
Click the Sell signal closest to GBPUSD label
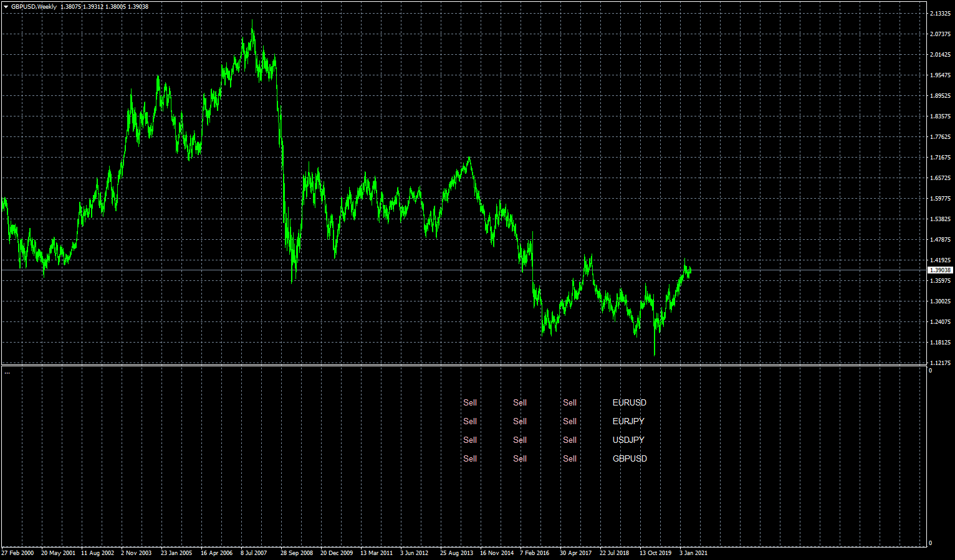point(570,458)
